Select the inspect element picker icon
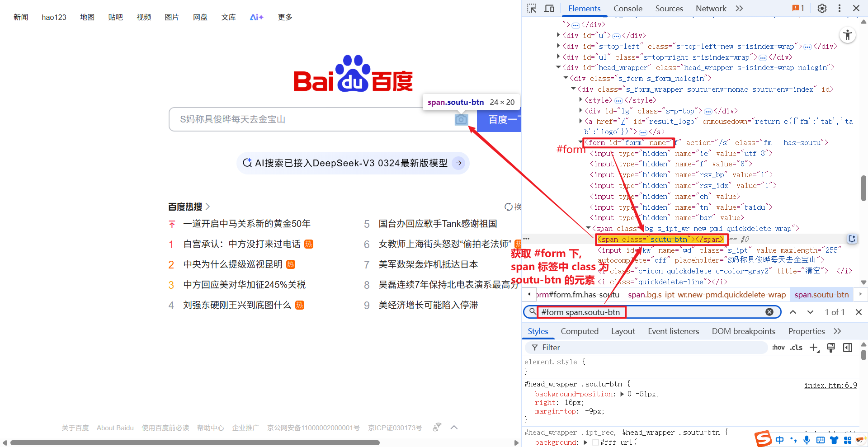The height and width of the screenshot is (447, 868). (532, 8)
